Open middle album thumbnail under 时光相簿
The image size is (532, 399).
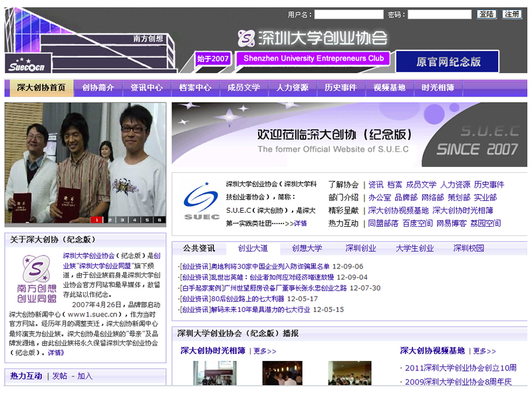pos(282,373)
